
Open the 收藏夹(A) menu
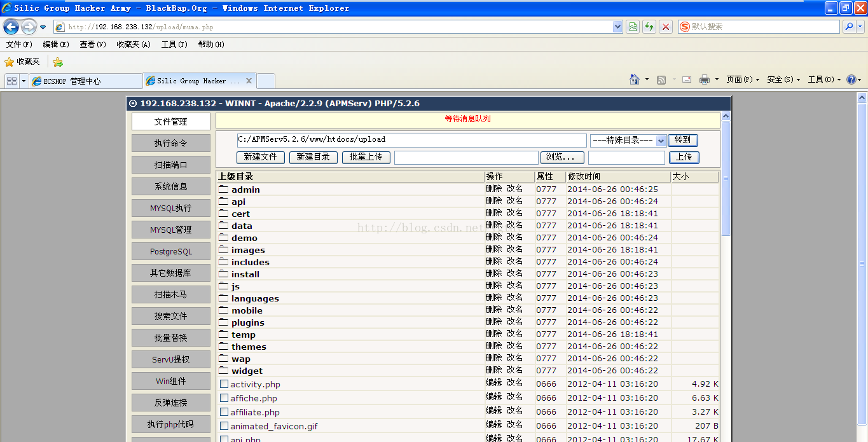[134, 45]
